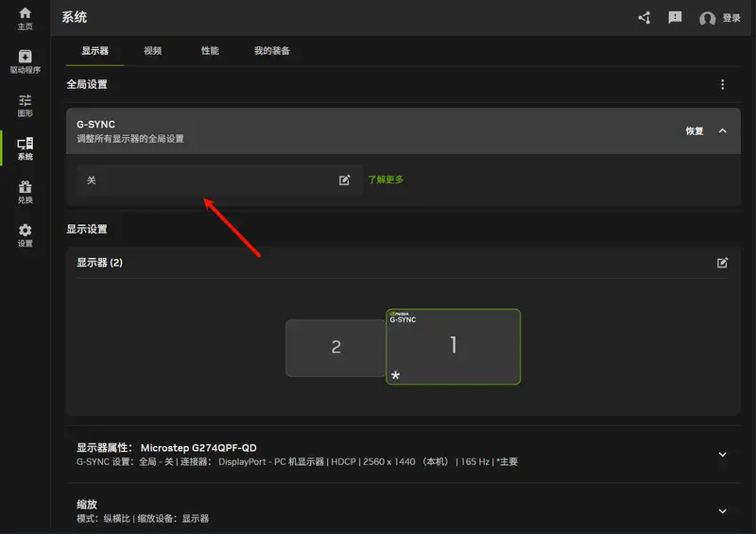Open the 图形 graphics section

[x=26, y=105]
